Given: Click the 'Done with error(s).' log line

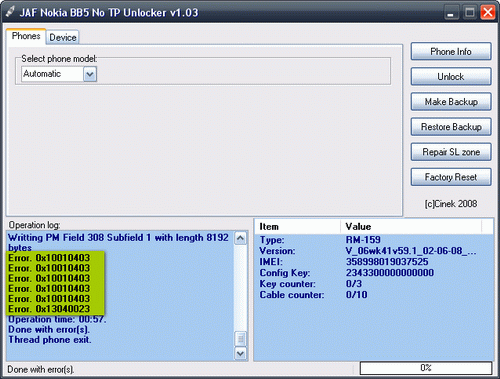Looking at the screenshot, I should pos(49,330).
